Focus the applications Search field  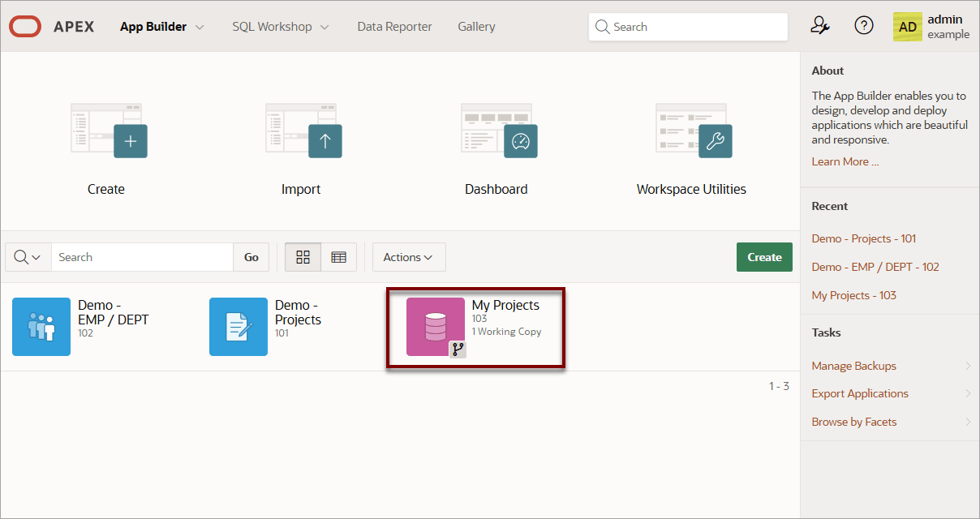click(142, 257)
